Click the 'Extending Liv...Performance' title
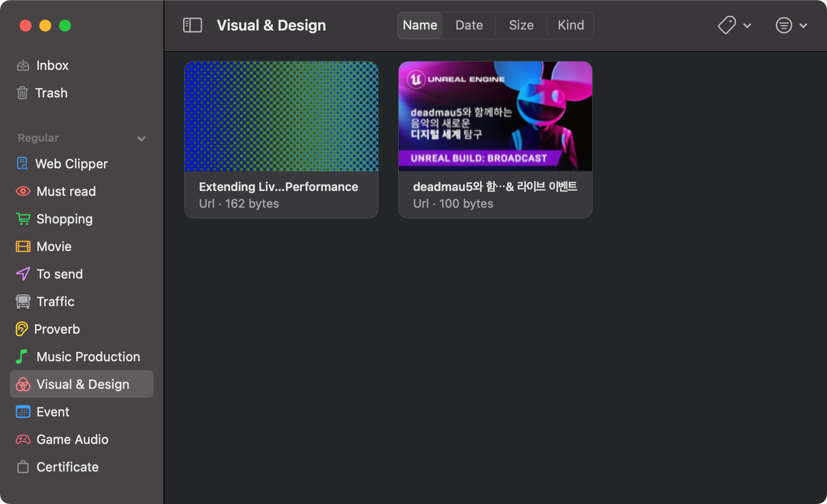Viewport: 827px width, 504px height. (x=279, y=187)
